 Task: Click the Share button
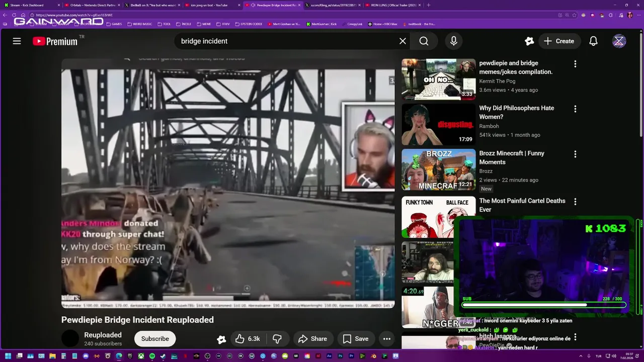click(312, 339)
